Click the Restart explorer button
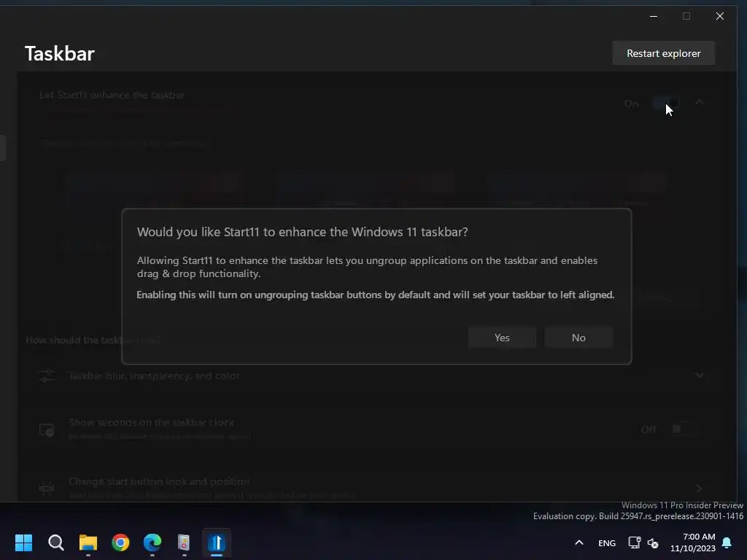The width and height of the screenshot is (747, 560). [664, 53]
